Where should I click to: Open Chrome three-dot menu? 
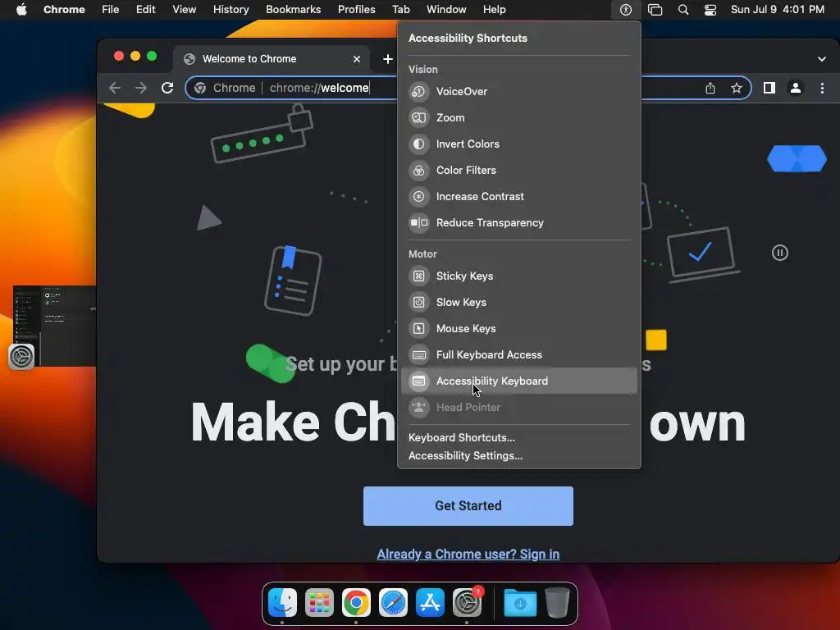[x=822, y=88]
